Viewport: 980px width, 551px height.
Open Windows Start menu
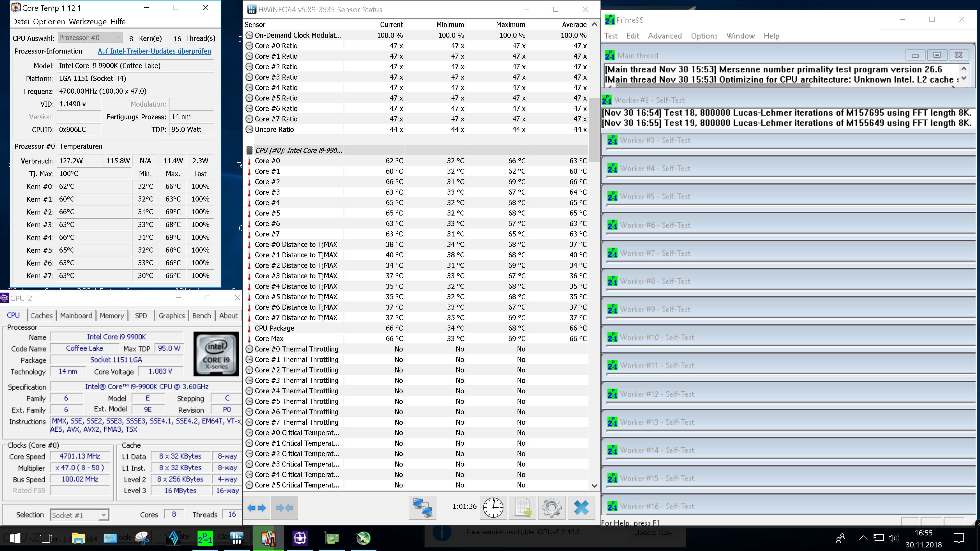tap(15, 538)
